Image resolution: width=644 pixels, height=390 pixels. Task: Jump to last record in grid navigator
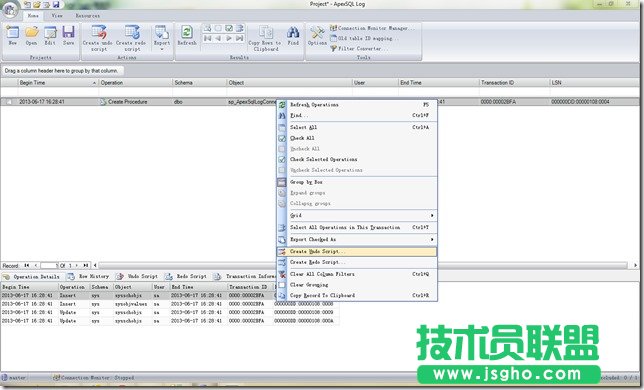tap(85, 266)
